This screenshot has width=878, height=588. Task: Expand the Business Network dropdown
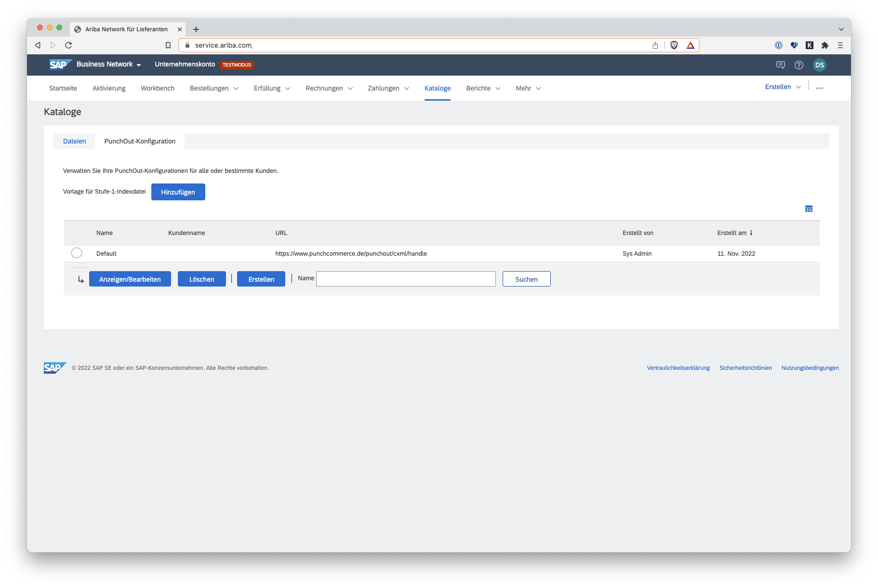(x=108, y=65)
